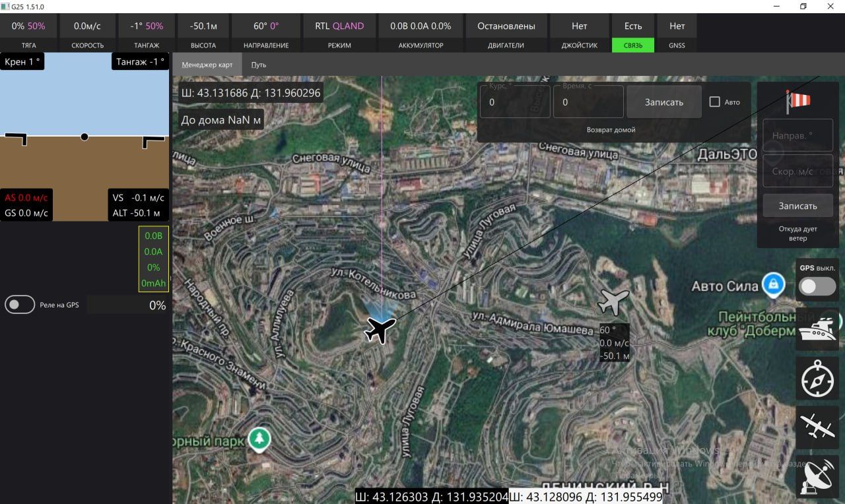Click the green СВЯЗЬ status indicator
The width and height of the screenshot is (845, 504).
(632, 46)
